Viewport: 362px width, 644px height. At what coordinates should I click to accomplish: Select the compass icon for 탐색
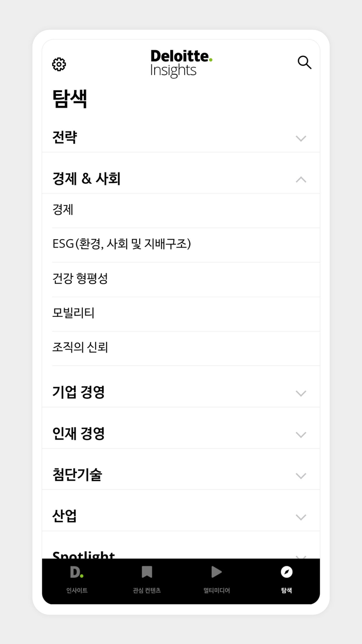pos(286,572)
